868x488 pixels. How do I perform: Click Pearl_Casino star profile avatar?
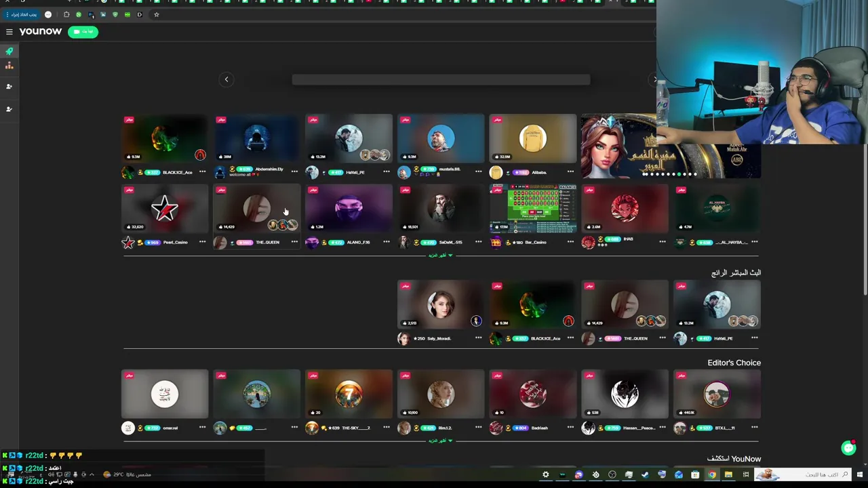coord(127,243)
